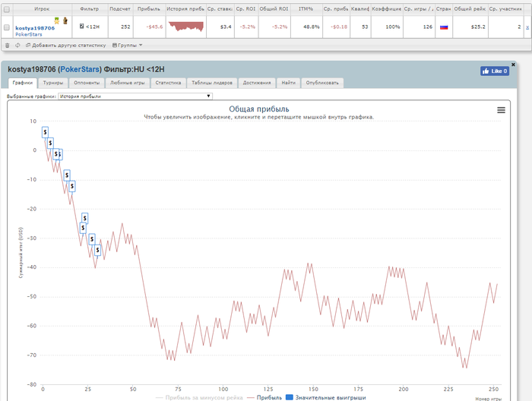The height and width of the screenshot is (401, 532).
Task: Click the filter icon beside <12H
Action: [81, 26]
